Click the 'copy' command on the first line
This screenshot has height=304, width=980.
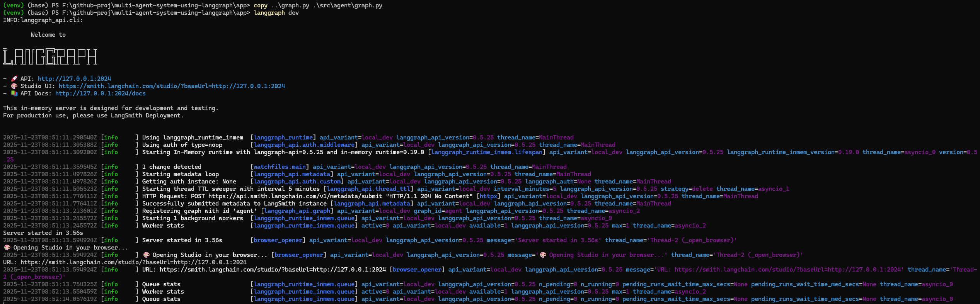261,5
